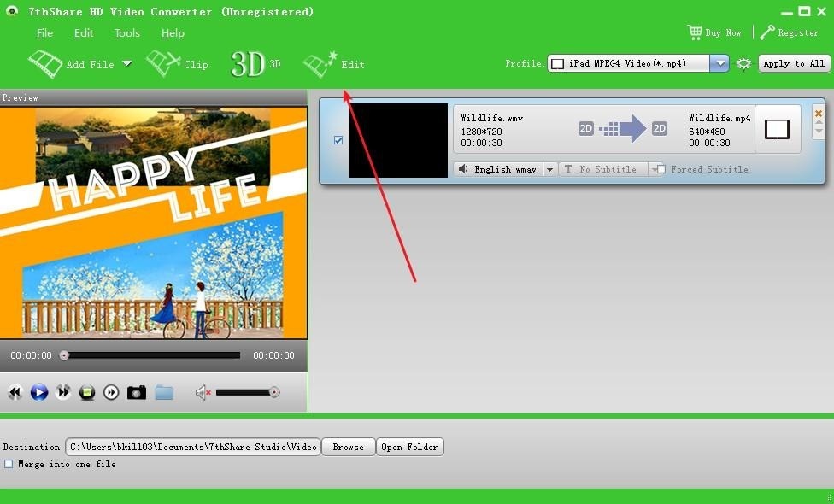
Task: Click the 2D to 2D conversion arrow
Action: [x=622, y=128]
